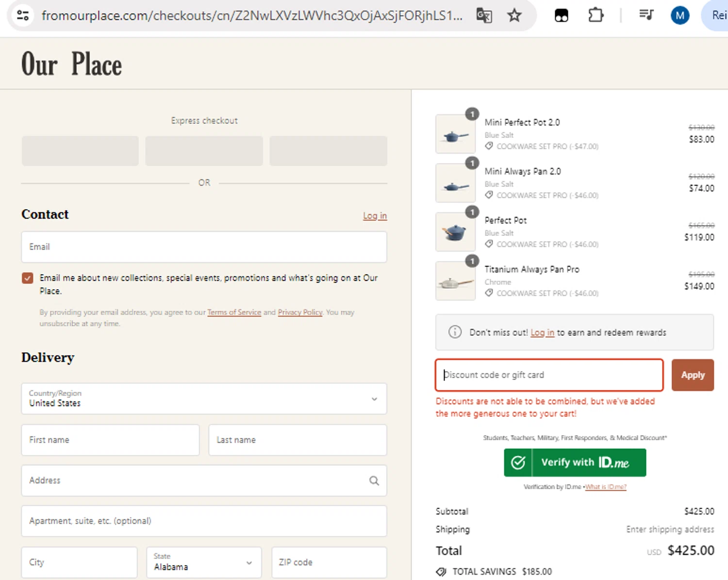Click the Total Savings tag icon
The image size is (728, 580).
pos(441,572)
